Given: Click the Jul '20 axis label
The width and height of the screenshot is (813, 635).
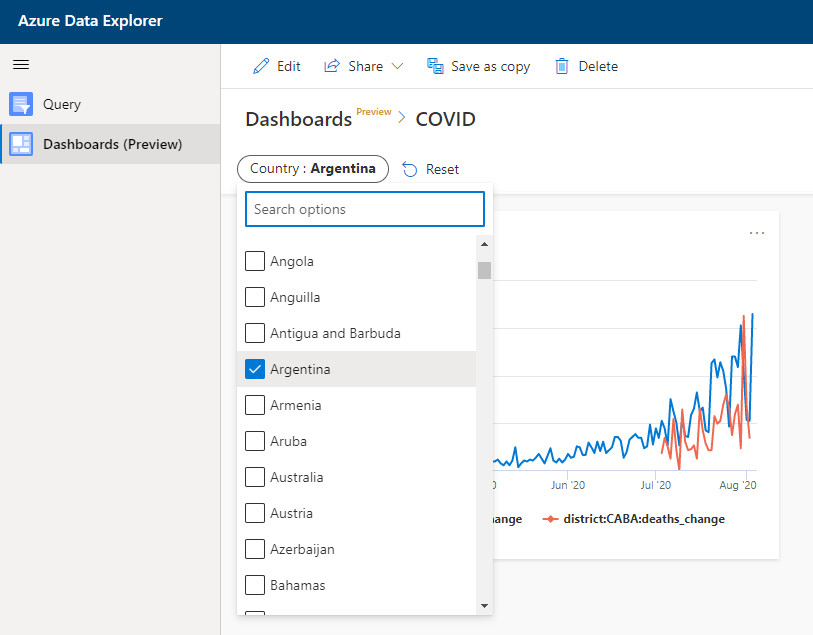Looking at the screenshot, I should tap(655, 485).
